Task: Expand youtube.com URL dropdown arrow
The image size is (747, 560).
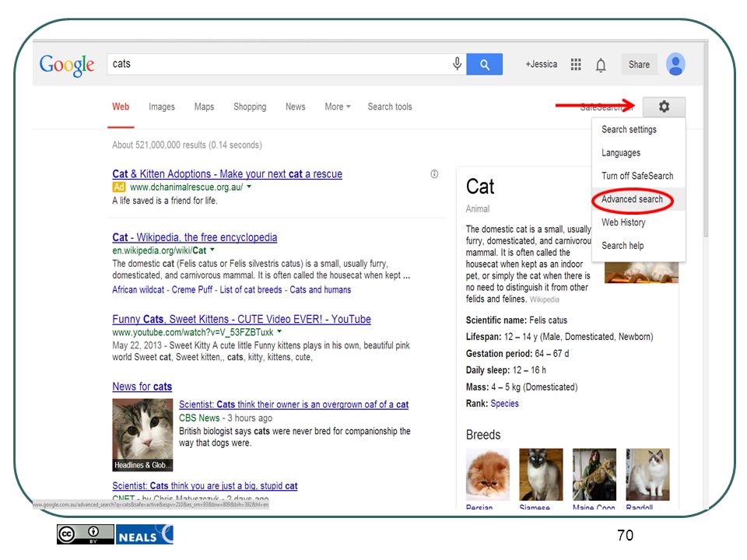Action: pyautogui.click(x=279, y=331)
